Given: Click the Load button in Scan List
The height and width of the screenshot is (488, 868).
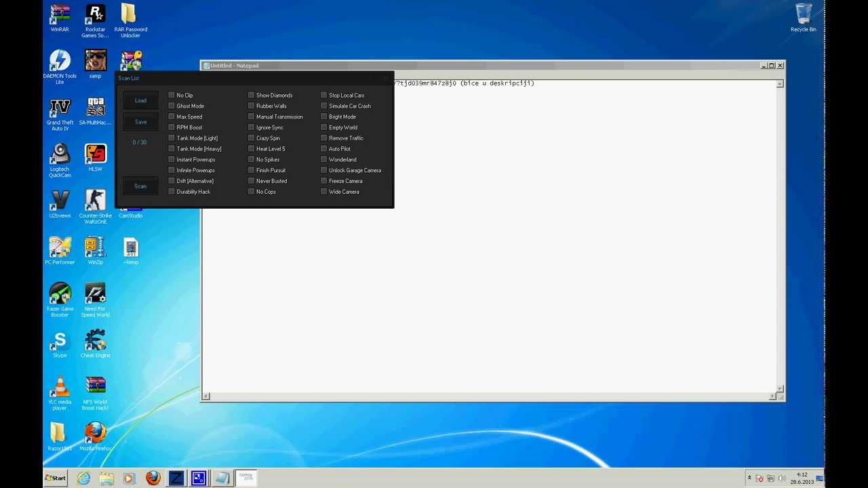Looking at the screenshot, I should click(x=140, y=100).
